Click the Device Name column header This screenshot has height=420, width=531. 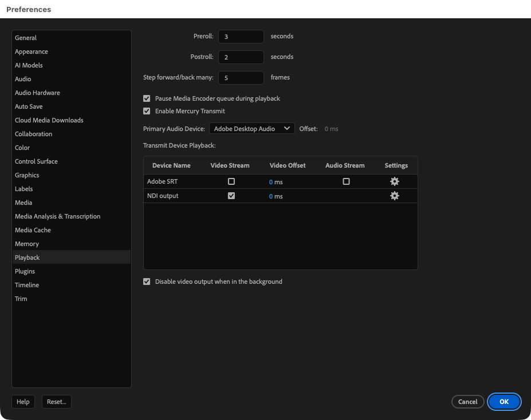171,165
